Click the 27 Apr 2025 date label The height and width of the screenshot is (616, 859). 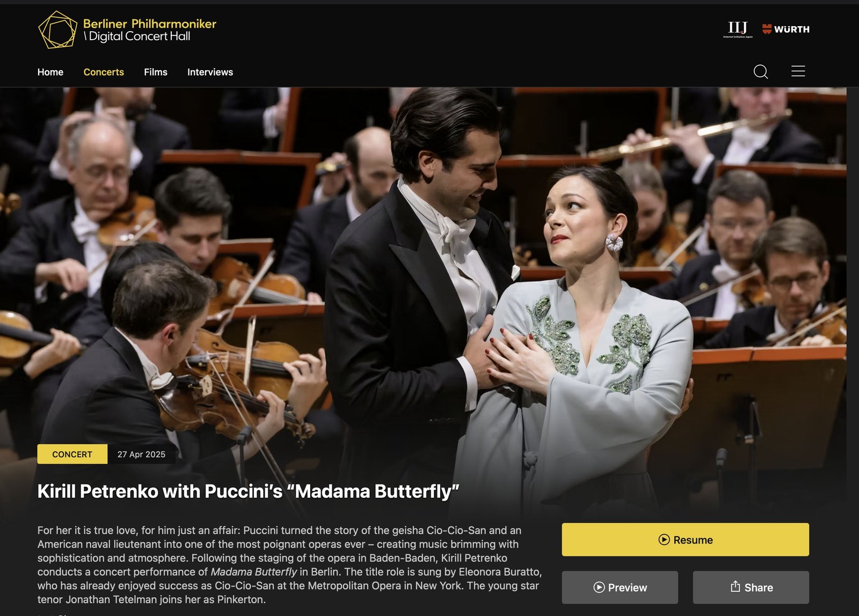click(x=141, y=454)
